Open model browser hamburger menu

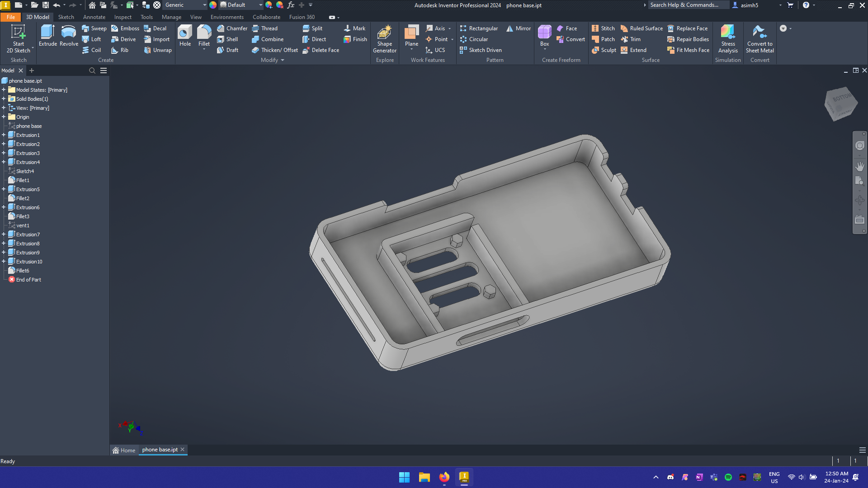tap(104, 70)
